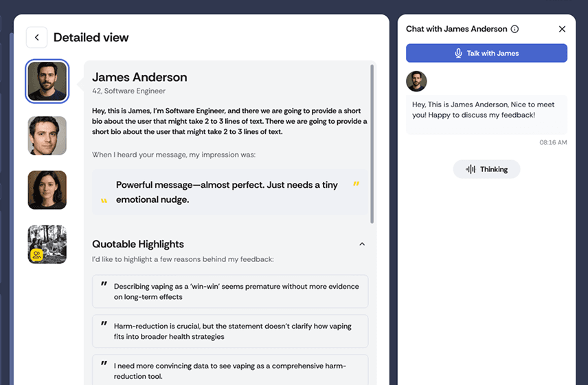This screenshot has height=385, width=588.
Task: Click the yellow group badge icon on the thumbnail
Action: [36, 254]
